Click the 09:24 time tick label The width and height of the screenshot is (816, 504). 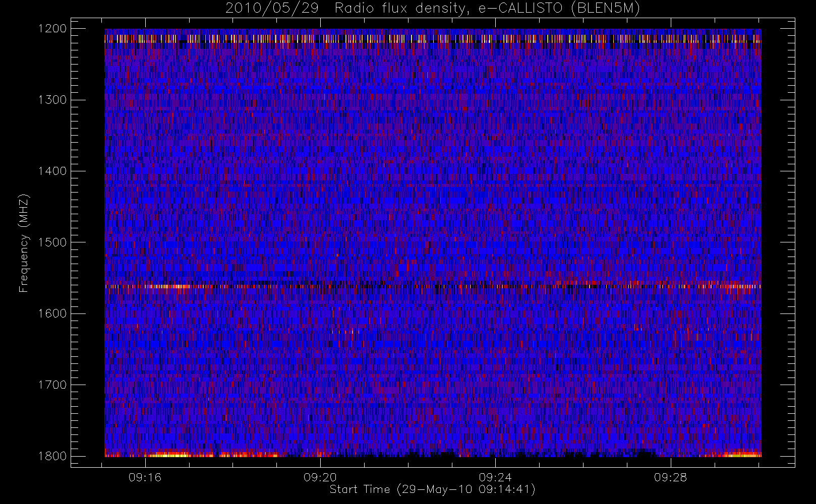pyautogui.click(x=495, y=477)
